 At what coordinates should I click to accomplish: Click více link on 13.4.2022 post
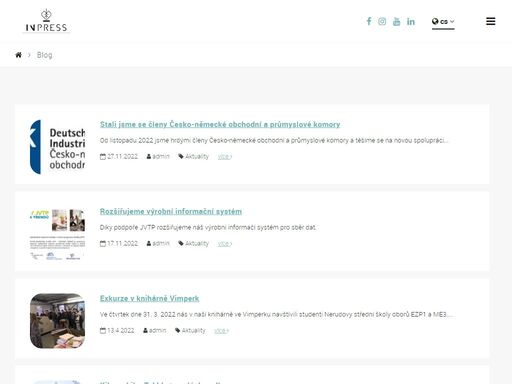click(x=221, y=331)
